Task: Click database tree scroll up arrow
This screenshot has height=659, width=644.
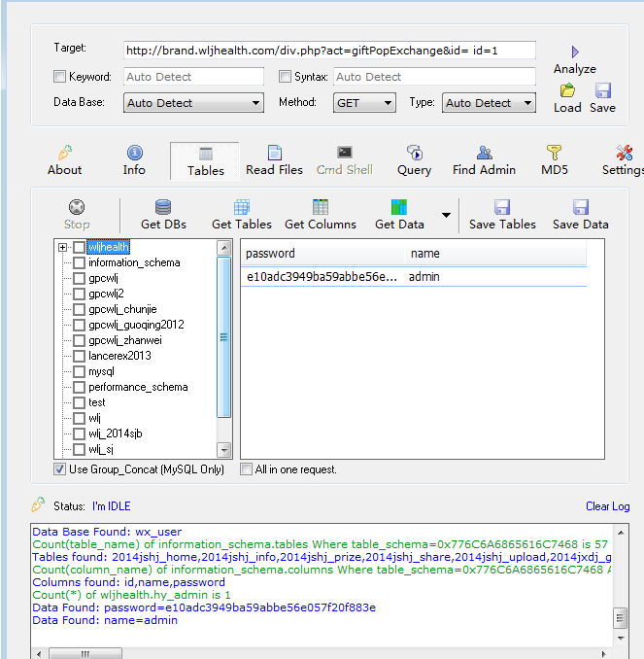Action: (x=224, y=248)
